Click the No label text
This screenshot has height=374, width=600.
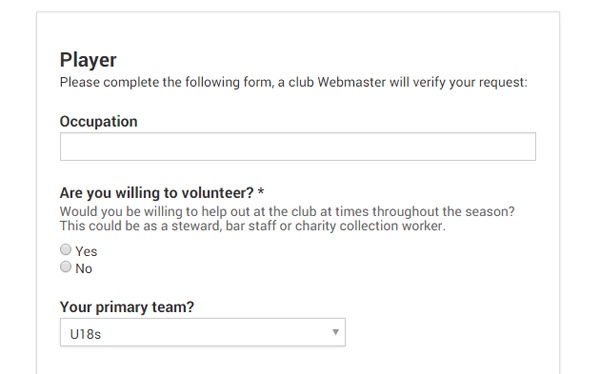[84, 269]
